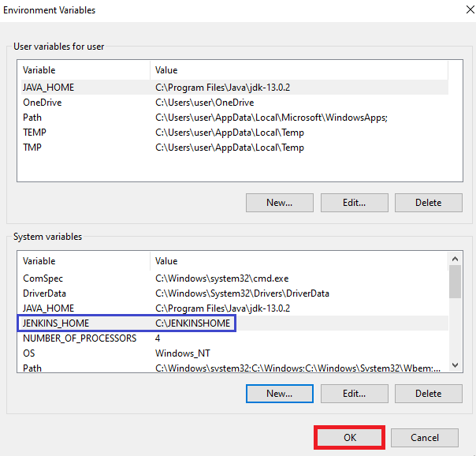Select system Path with Windows\system32 value
476x456 pixels.
point(235,368)
